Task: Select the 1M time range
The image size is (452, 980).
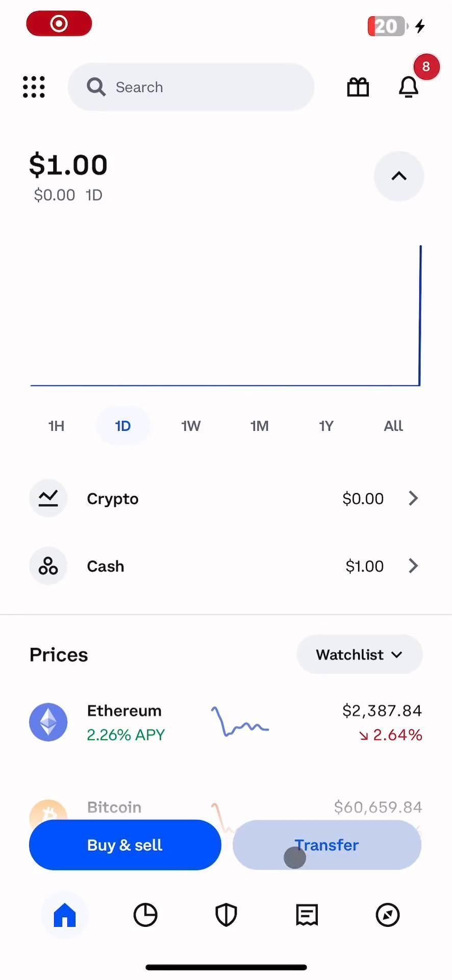Action: tap(259, 426)
